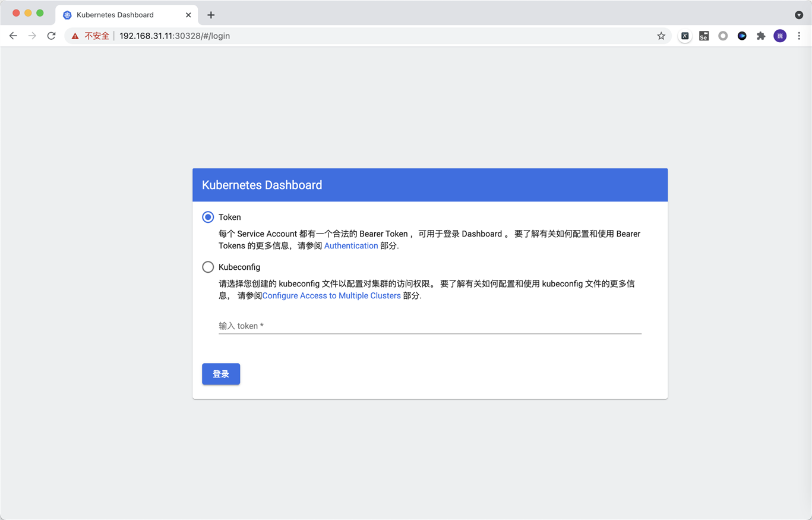Screen dimensions: 812x520
Task: Click the 不安全 security label
Action: click(x=97, y=36)
